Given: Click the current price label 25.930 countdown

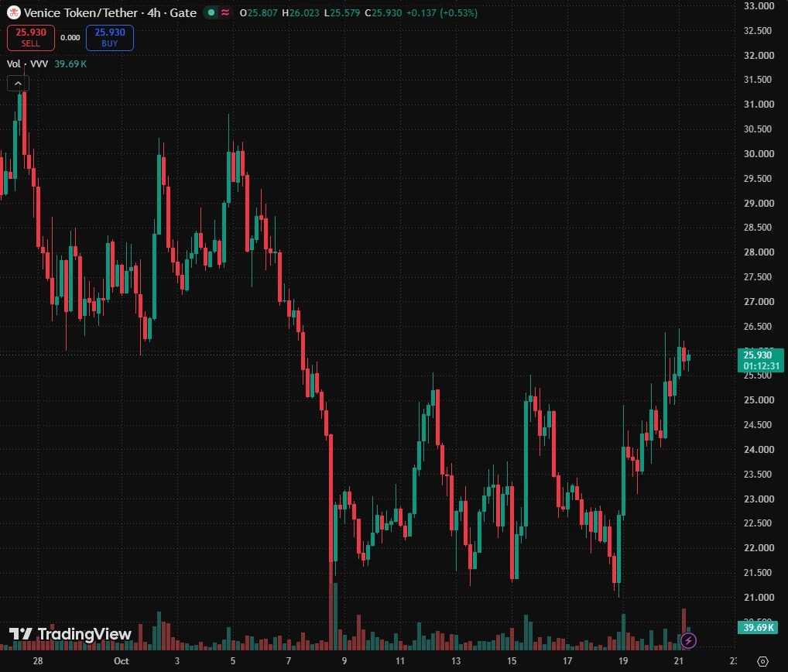Looking at the screenshot, I should pyautogui.click(x=761, y=360).
